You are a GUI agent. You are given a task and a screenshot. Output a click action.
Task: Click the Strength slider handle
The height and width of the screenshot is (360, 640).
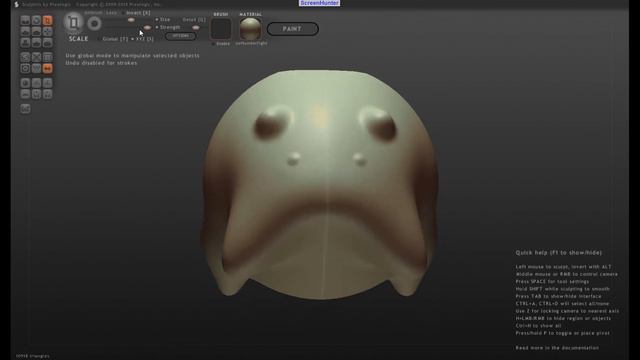coord(147,27)
